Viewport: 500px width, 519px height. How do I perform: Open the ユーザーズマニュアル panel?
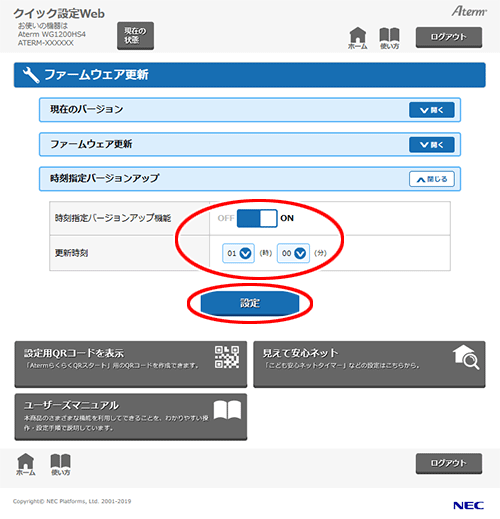tap(131, 417)
